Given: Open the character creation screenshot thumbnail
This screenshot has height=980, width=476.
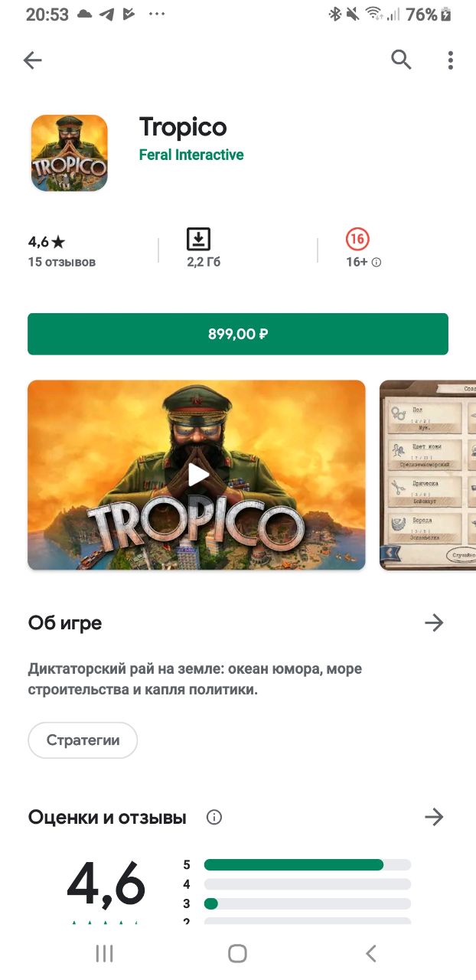Looking at the screenshot, I should pos(428,475).
